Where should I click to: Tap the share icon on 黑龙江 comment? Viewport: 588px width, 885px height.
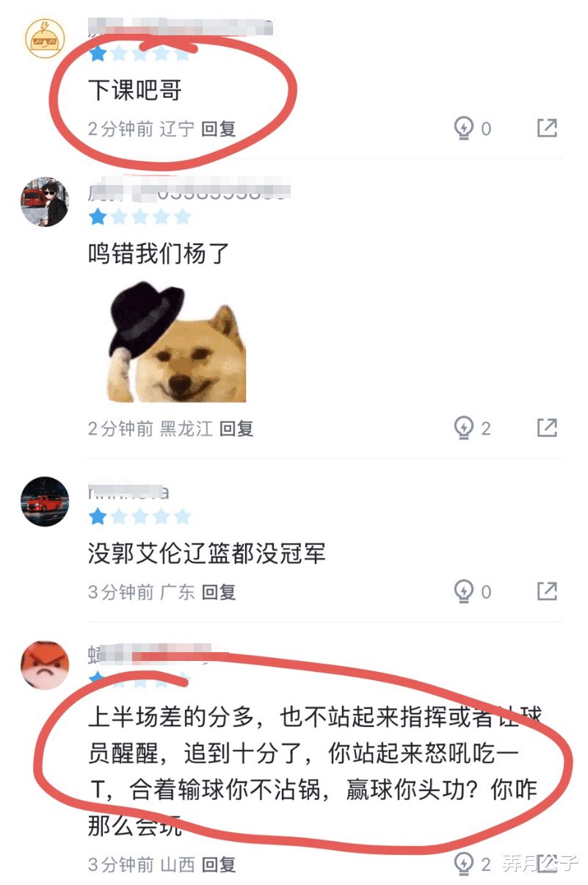547,427
